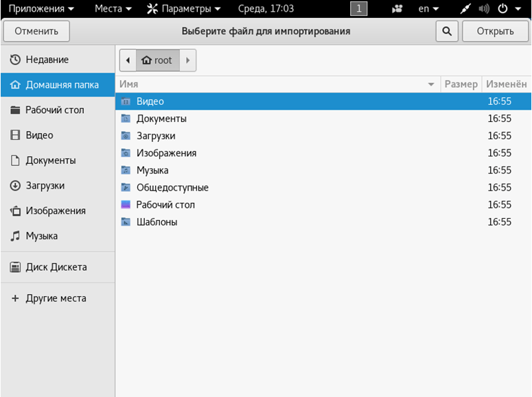Select Музыка label in the sidebar

pyautogui.click(x=42, y=236)
